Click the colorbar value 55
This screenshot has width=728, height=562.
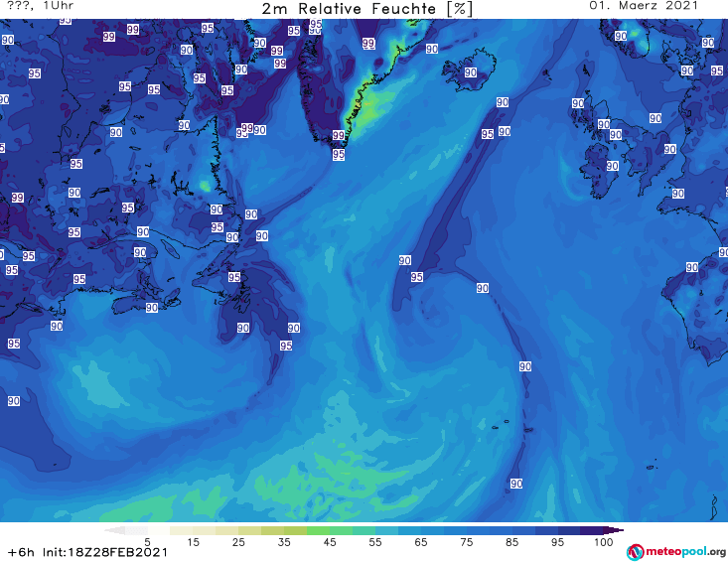(374, 542)
